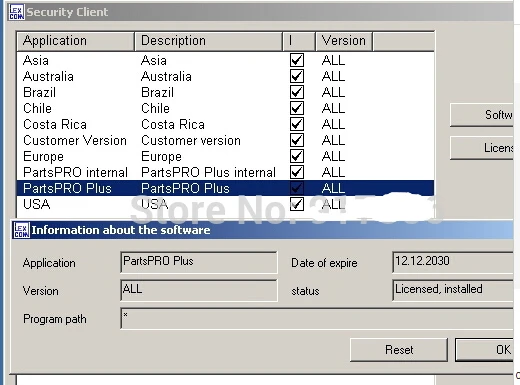
Task: Click the 'PartsPRO Plus internal' description cell
Action: click(208, 172)
